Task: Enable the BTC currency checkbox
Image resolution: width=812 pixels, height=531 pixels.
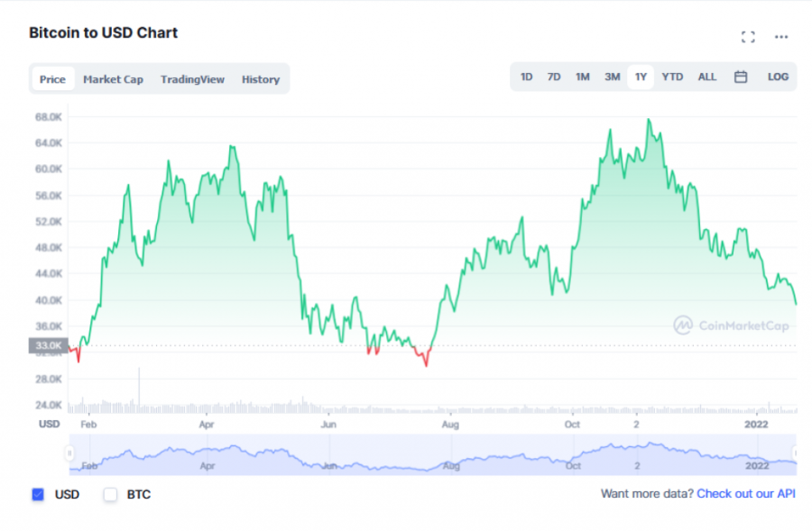Action: point(110,494)
